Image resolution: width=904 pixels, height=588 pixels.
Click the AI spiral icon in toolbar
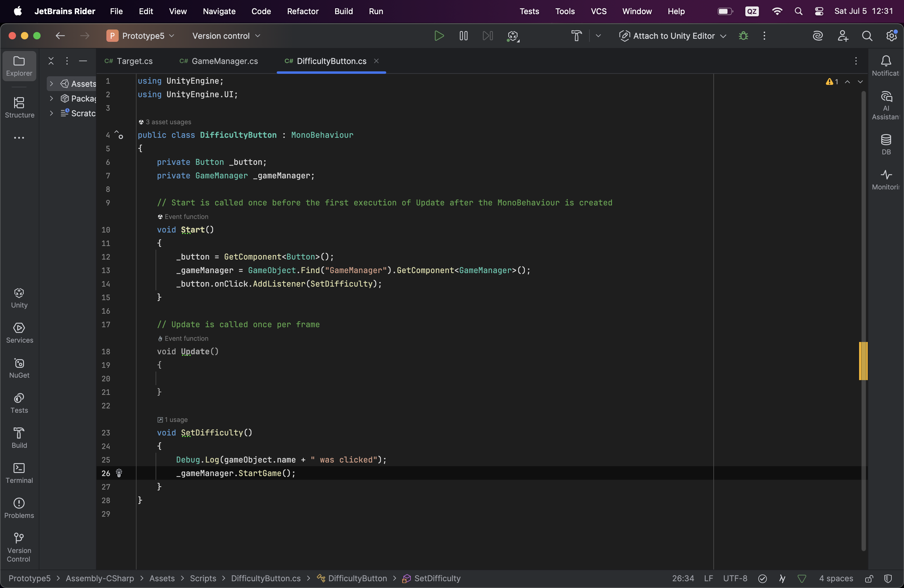[x=817, y=36]
